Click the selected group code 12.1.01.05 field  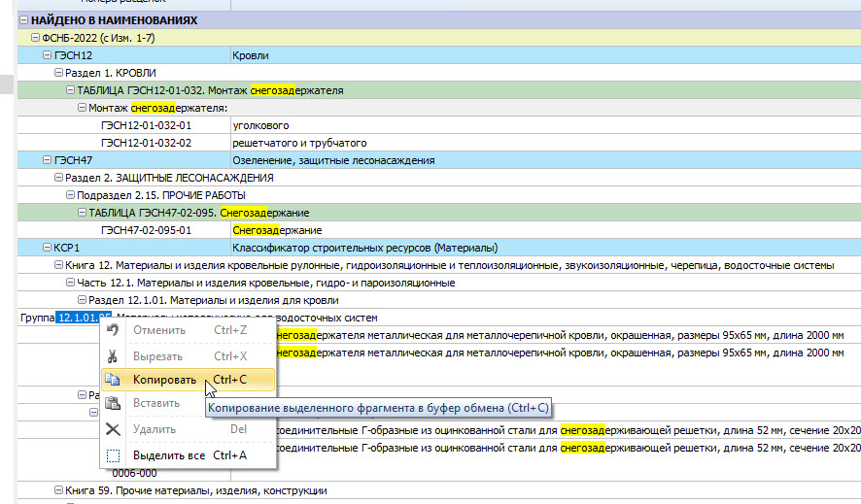pos(84,318)
